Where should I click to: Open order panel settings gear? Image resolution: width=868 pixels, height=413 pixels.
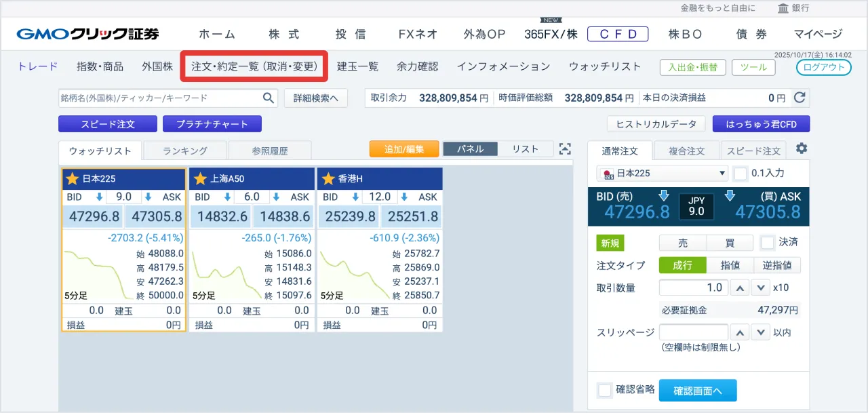pos(801,149)
